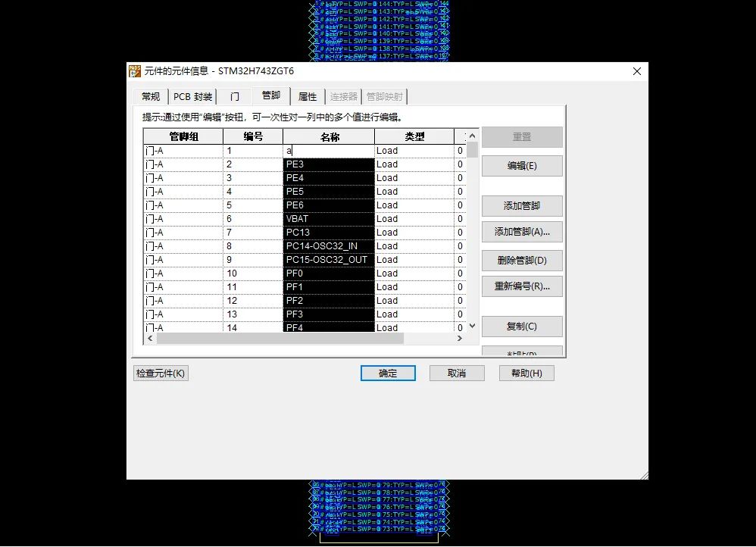Click the 复制(C) copy button
Screen dimensions: 756x547
click(x=522, y=327)
